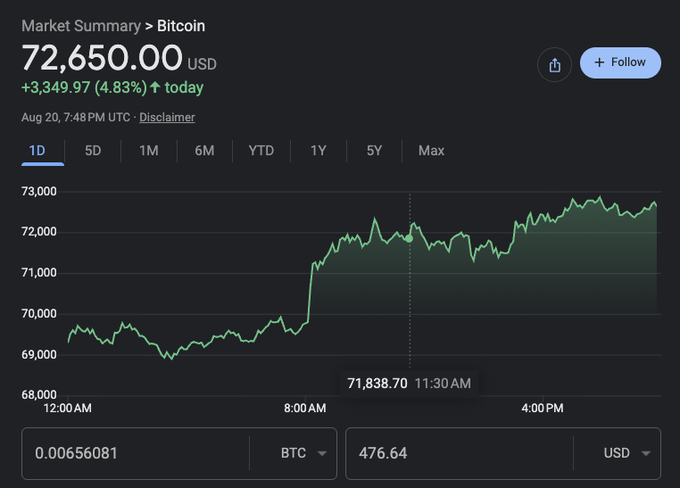The height and width of the screenshot is (488, 680).
Task: Select the YTD range tab
Action: coord(261,151)
